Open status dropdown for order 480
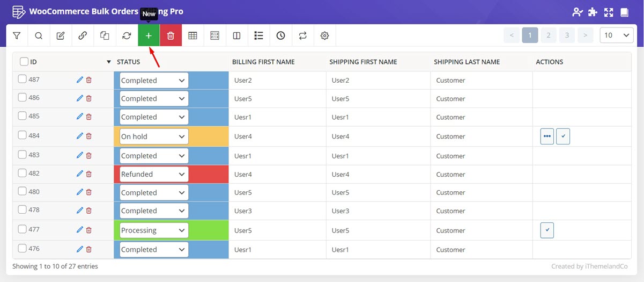644x282 pixels. [154, 193]
